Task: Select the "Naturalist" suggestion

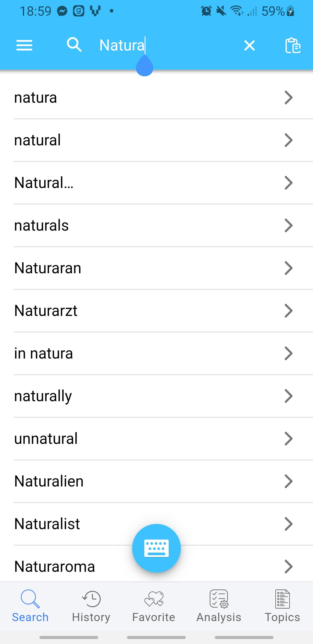Action: click(x=47, y=524)
